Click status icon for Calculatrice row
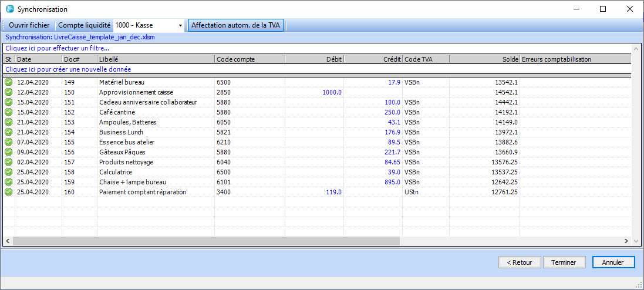644x290 pixels. click(x=8, y=172)
